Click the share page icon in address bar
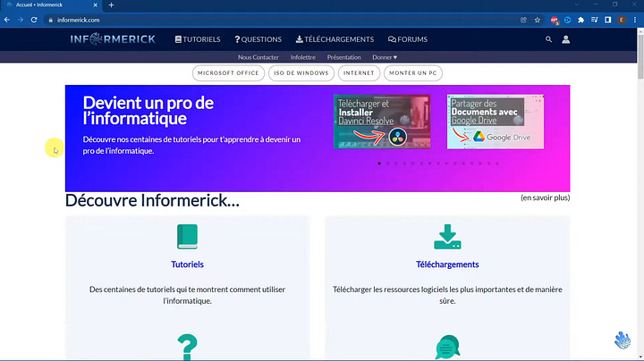 click(x=523, y=20)
